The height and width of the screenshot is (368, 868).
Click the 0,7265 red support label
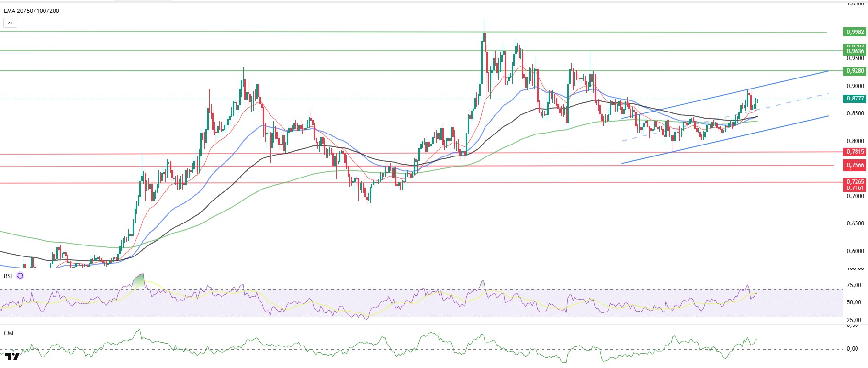[855, 182]
